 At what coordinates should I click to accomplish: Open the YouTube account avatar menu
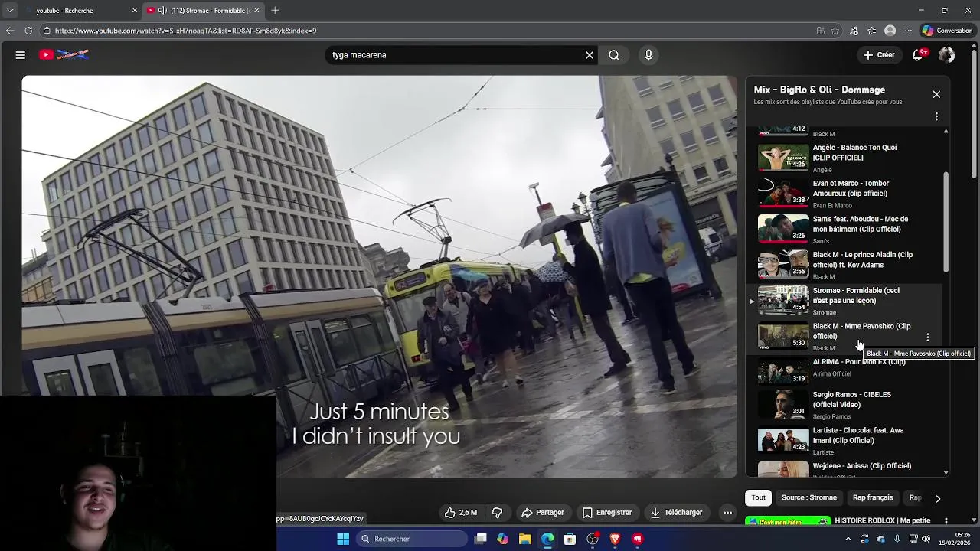947,55
